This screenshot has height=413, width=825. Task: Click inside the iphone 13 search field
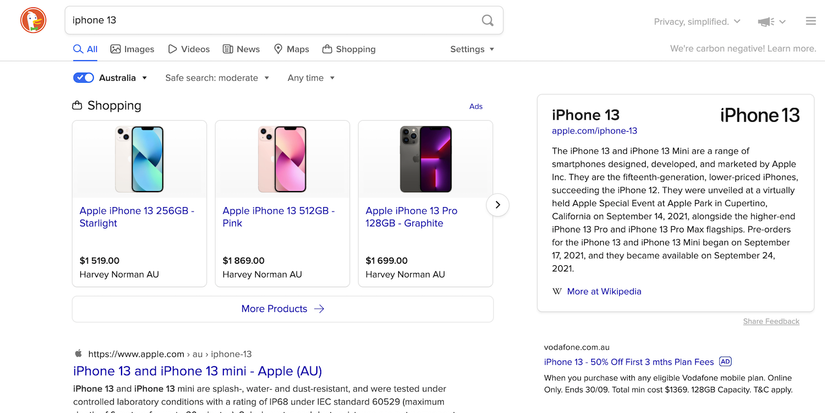[274, 21]
